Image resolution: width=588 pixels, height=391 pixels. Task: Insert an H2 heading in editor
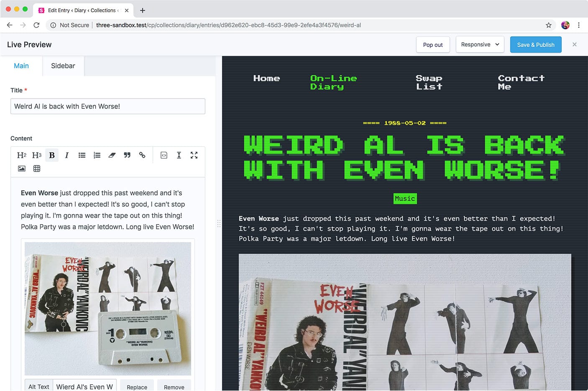tap(22, 155)
